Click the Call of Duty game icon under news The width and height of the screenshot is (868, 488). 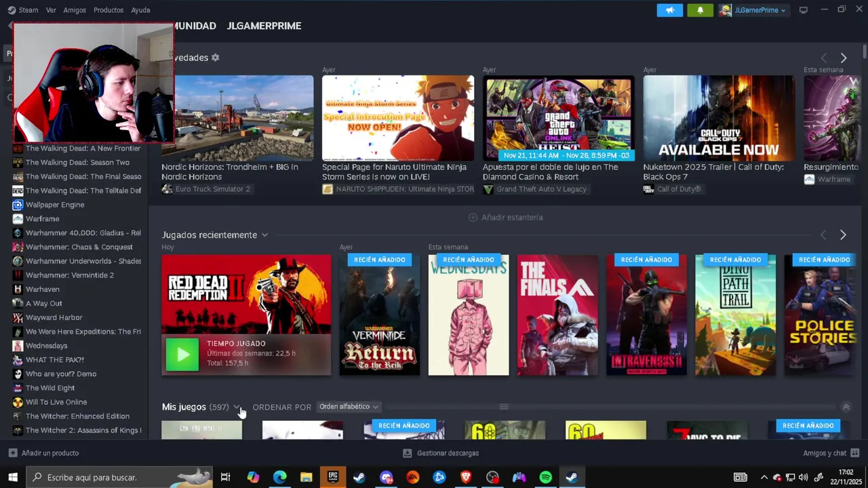click(648, 189)
